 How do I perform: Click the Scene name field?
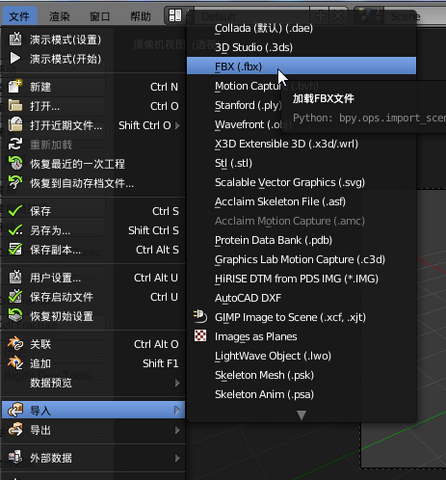[x=415, y=16]
